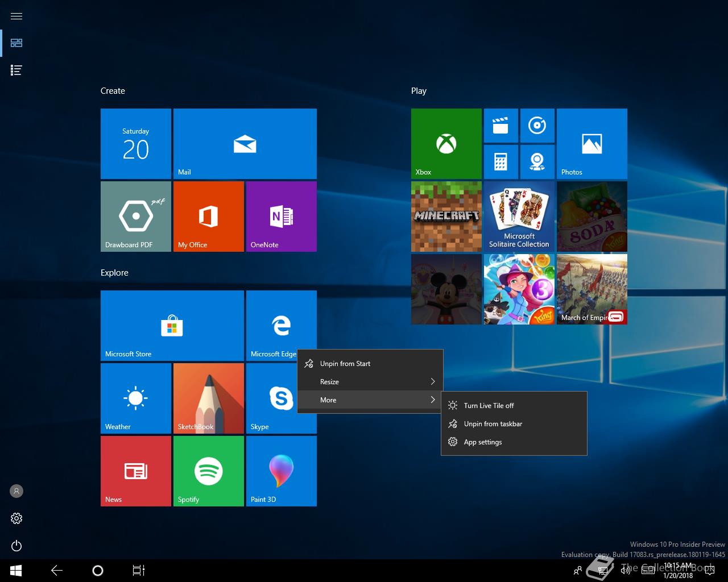Viewport: 728px width, 582px height.
Task: Open Settings gear in Start sidebar
Action: [16, 518]
